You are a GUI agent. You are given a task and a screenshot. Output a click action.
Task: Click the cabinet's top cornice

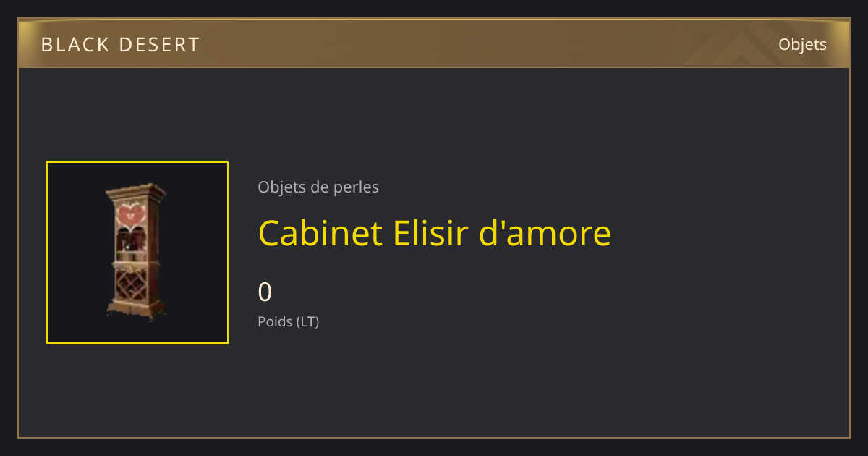pos(135,191)
